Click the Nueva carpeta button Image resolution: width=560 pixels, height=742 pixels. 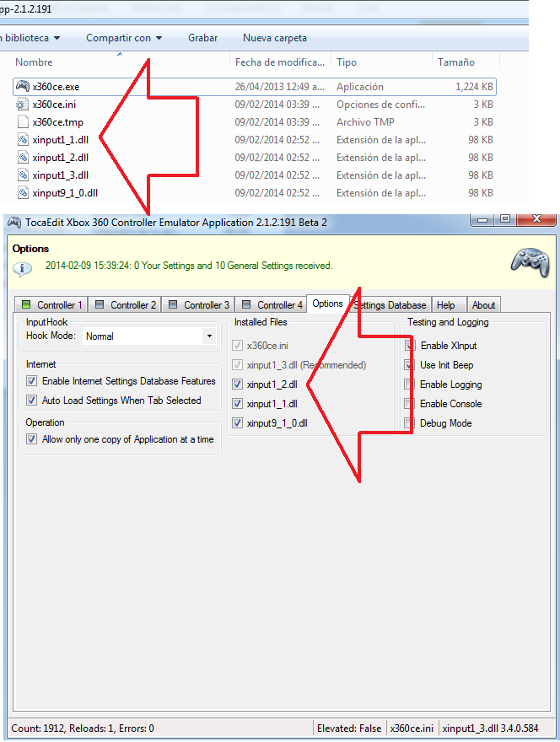[275, 38]
